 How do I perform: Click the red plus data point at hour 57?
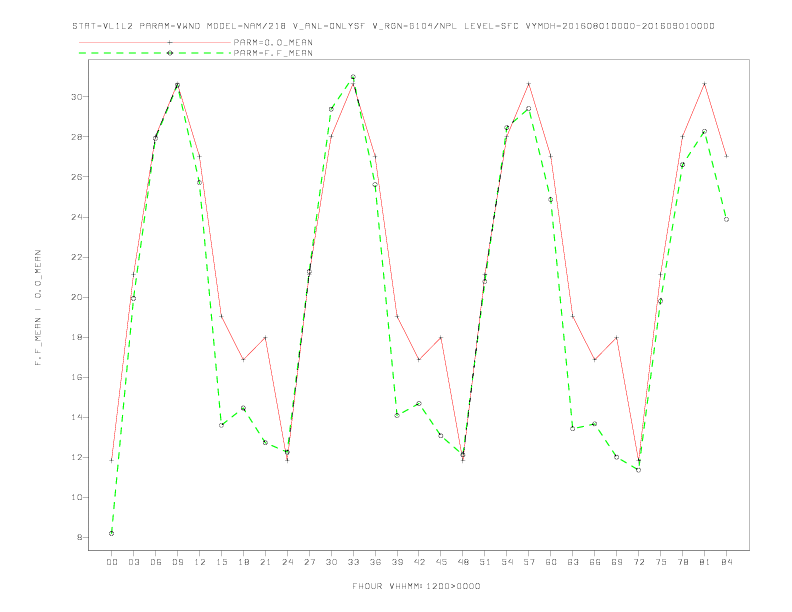click(529, 84)
